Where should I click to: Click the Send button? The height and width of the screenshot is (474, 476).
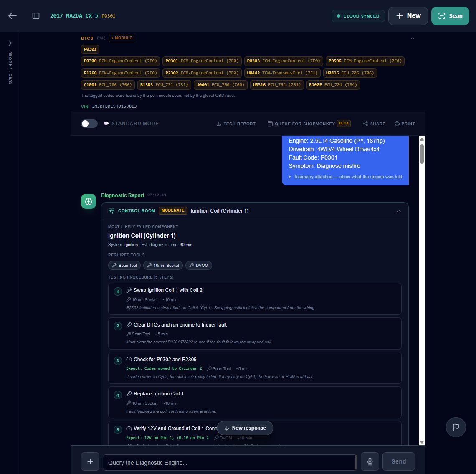pyautogui.click(x=399, y=461)
